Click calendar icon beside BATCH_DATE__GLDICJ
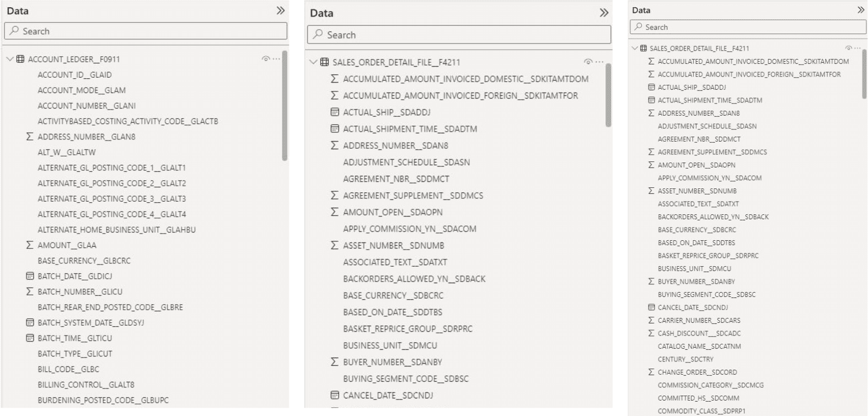Image resolution: width=868 pixels, height=416 pixels. coord(30,276)
